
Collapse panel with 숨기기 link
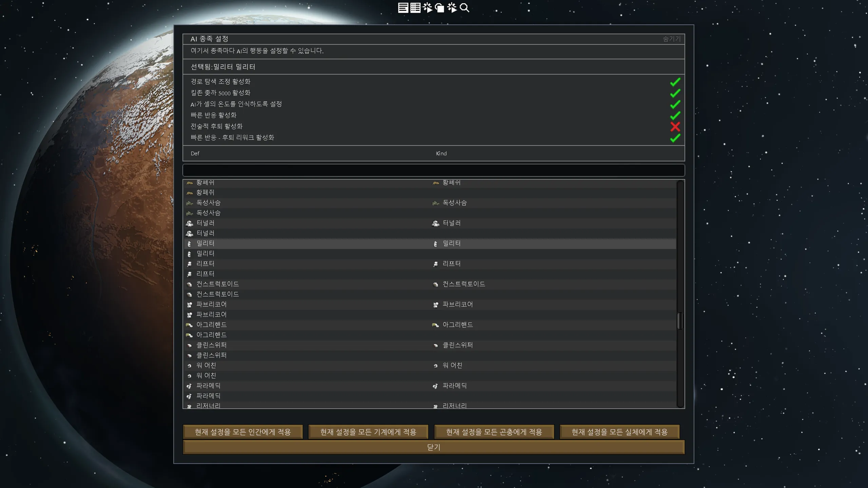tap(672, 39)
